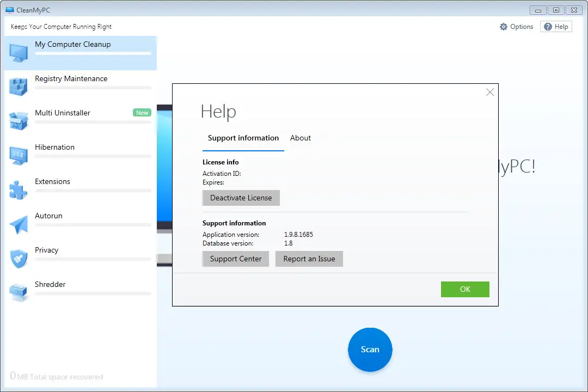Open Hibernation sleeping monitor icon
Image resolution: width=588 pixels, height=392 pixels.
[19, 155]
